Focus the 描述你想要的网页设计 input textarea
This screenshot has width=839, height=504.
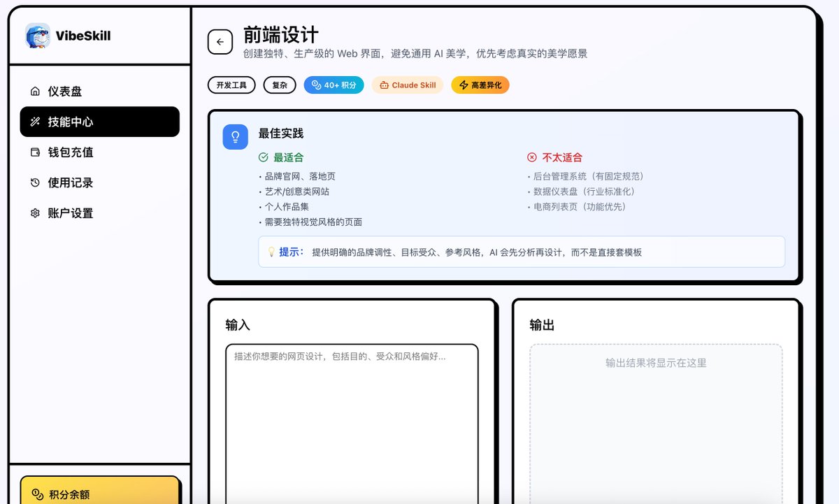(x=352, y=424)
